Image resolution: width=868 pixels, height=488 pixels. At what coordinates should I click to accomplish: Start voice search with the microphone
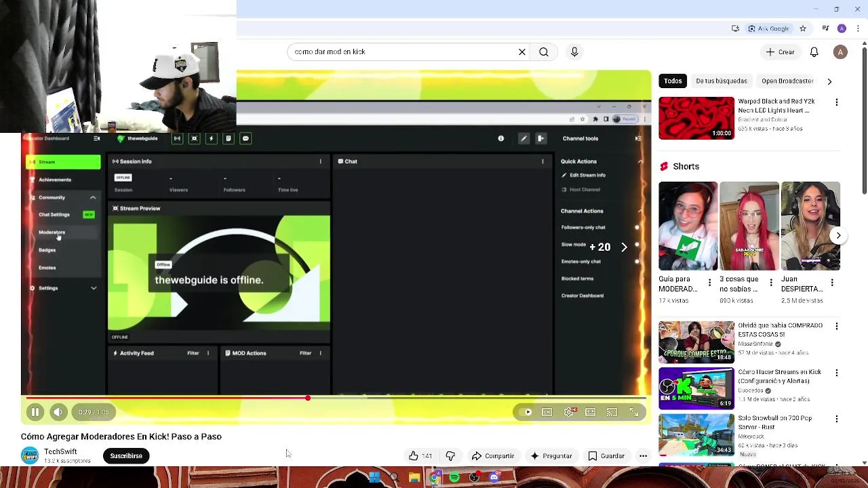(x=574, y=52)
